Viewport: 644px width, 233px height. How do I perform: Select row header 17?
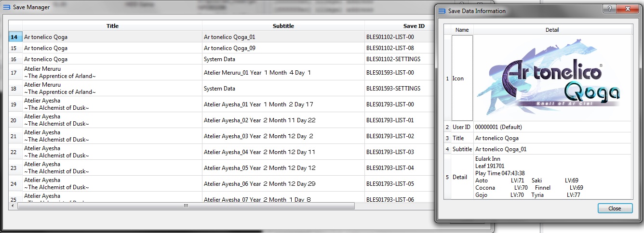[15, 73]
